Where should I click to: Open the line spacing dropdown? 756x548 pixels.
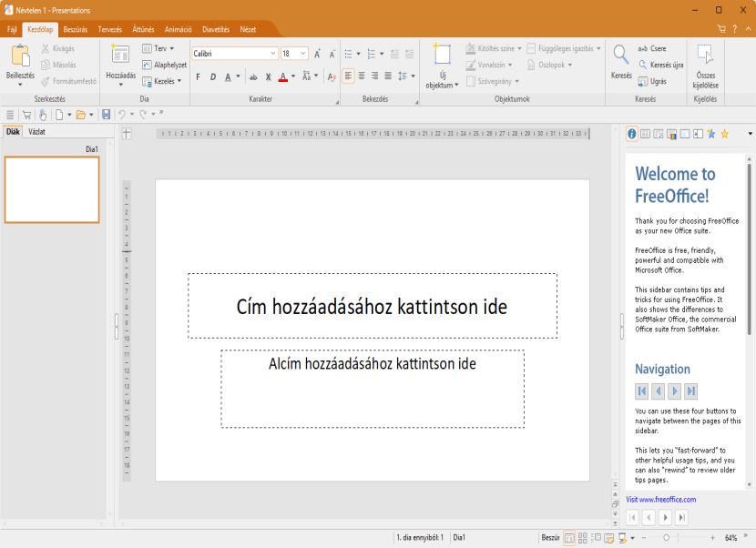[x=413, y=76]
